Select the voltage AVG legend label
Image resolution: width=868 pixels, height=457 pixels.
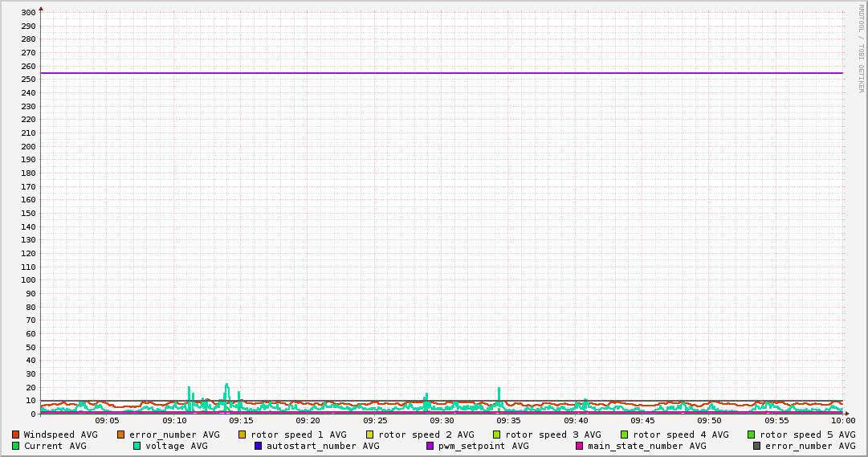176,446
